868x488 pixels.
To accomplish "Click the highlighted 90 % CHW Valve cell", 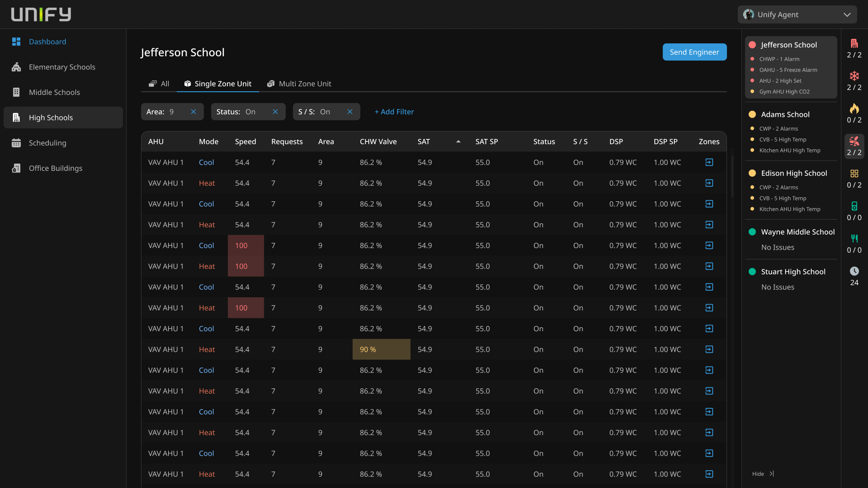I will pyautogui.click(x=381, y=349).
